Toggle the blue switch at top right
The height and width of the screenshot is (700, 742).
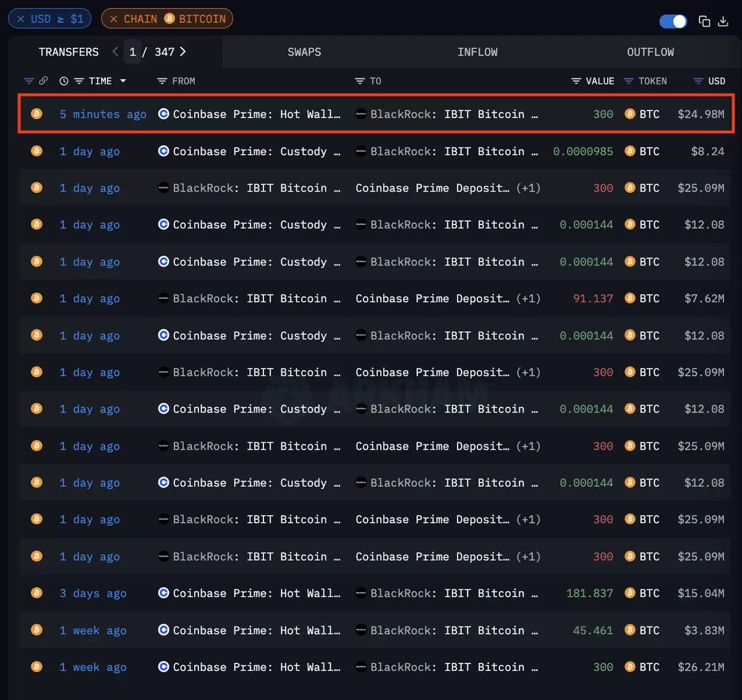pos(673,21)
